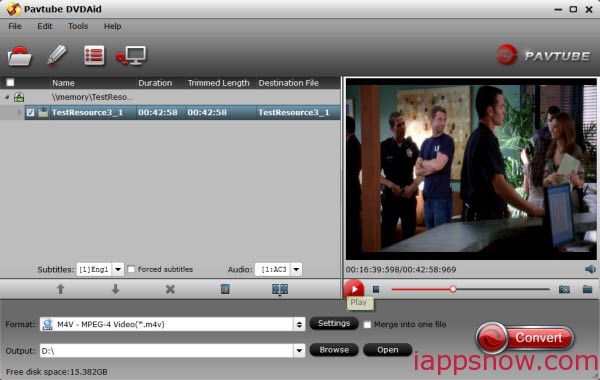Click the Settings button

[x=334, y=323]
